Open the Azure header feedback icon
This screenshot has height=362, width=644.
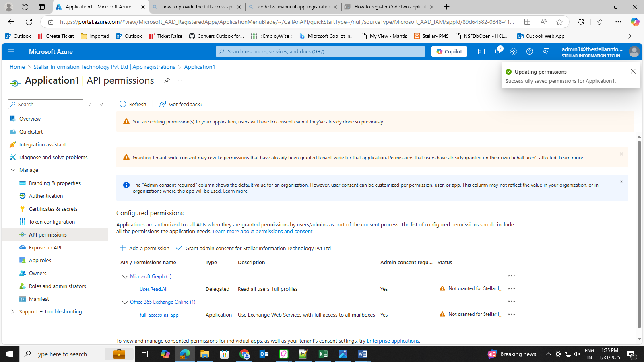coord(546,51)
